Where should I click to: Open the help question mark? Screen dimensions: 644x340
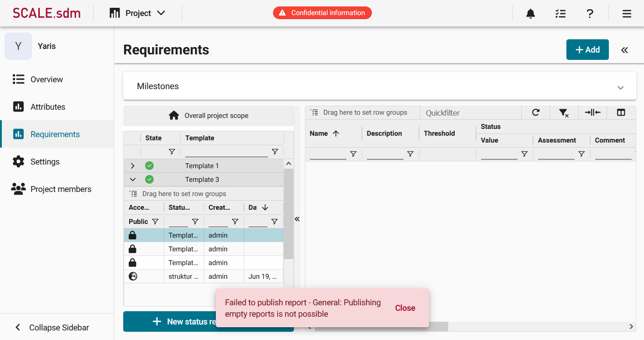(590, 14)
